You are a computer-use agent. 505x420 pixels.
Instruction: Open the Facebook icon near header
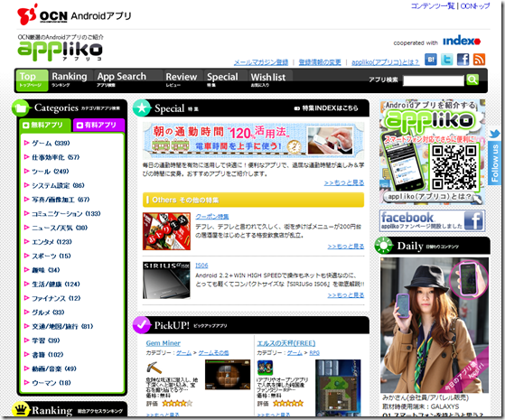[x=463, y=60]
